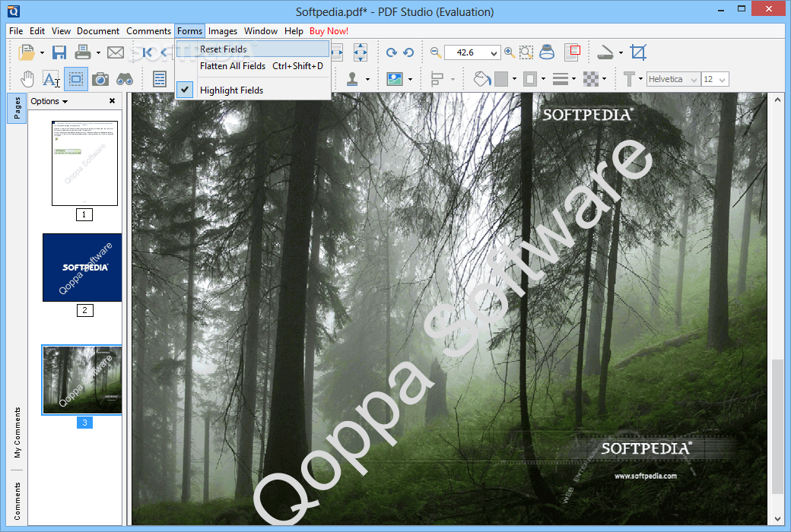Select the Hand tool
The image size is (791, 532).
point(27,79)
